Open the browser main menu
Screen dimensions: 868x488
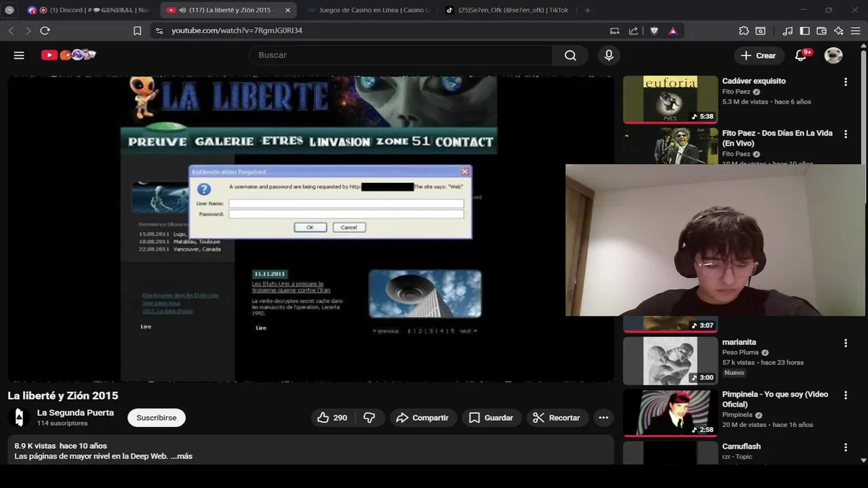click(856, 30)
